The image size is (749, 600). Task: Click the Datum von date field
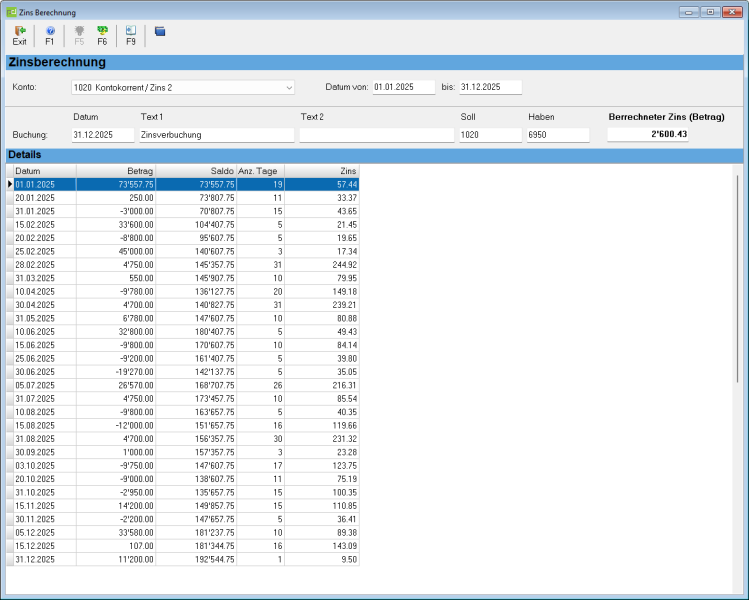(x=404, y=88)
